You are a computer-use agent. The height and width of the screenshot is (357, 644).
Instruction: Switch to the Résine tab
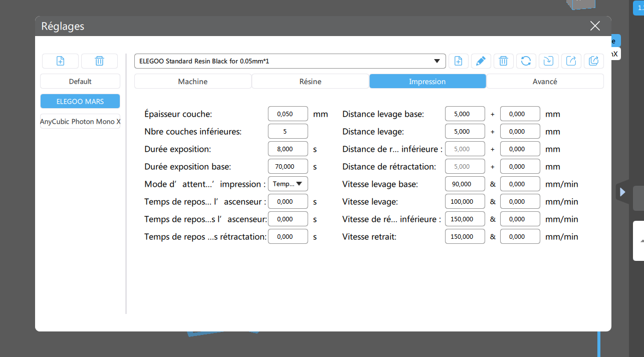tap(310, 81)
